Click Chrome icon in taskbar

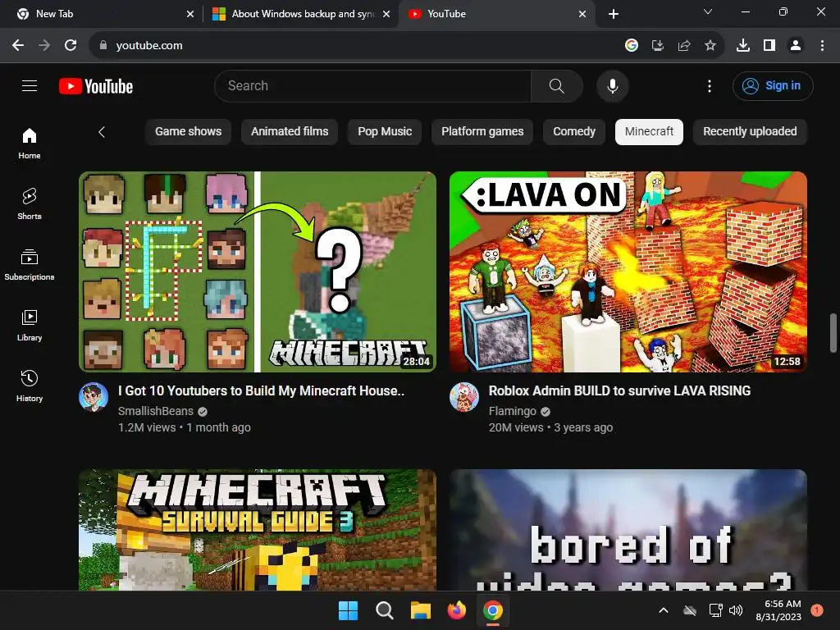(493, 610)
